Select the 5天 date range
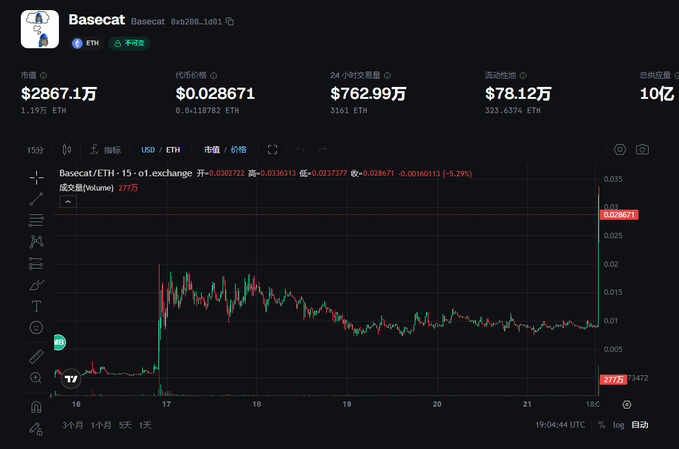This screenshot has height=449, width=679. click(x=125, y=425)
